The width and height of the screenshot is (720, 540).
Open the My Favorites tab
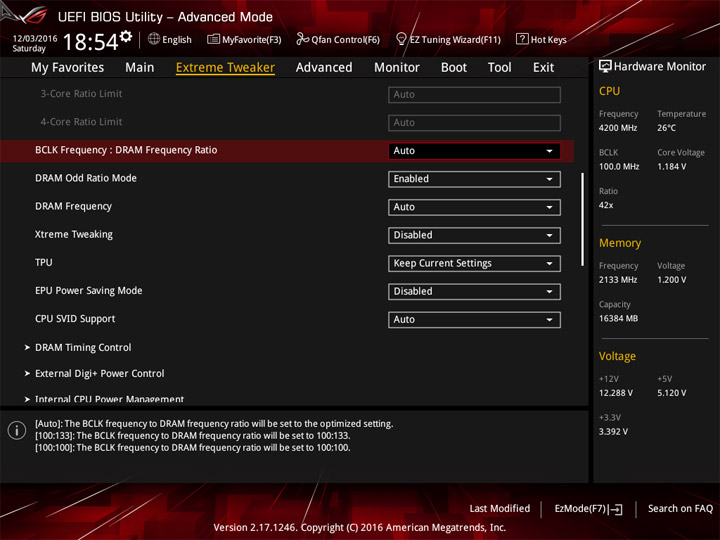click(68, 68)
